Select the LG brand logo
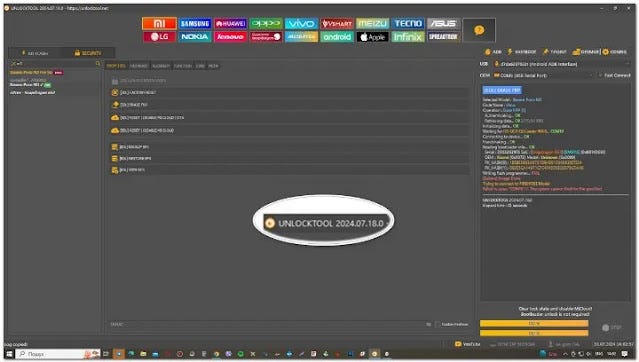Image resolution: width=639 pixels, height=362 pixels. coord(159,37)
